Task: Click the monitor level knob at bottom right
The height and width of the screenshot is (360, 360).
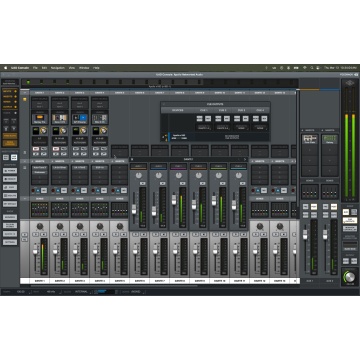Action: [349, 277]
